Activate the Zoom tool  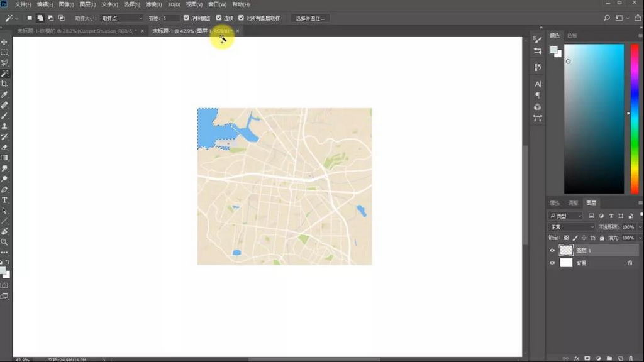4,242
